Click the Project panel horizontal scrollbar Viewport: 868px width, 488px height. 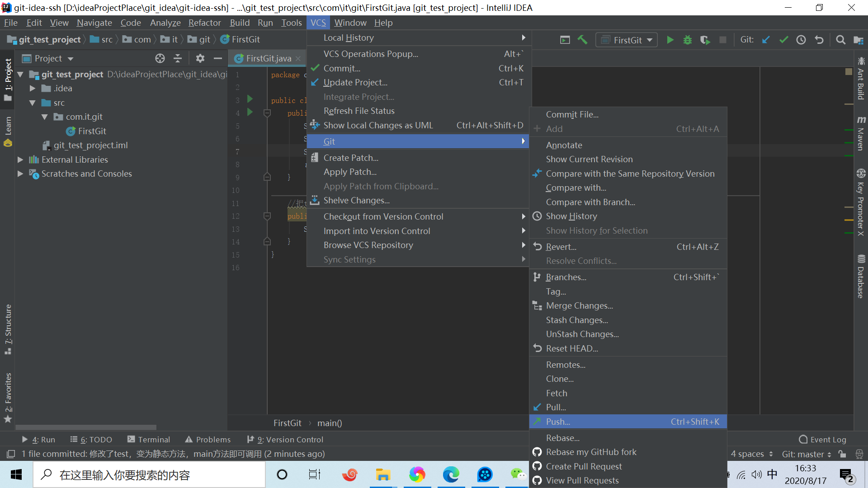tap(86, 427)
